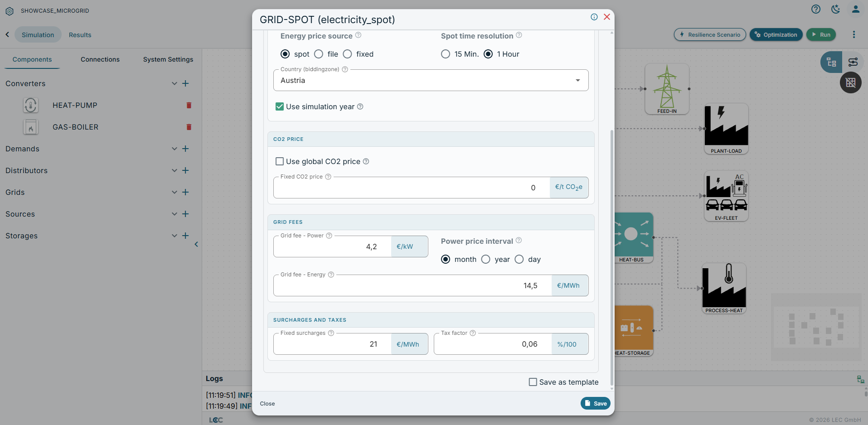Switch to the Simulation tab

pyautogui.click(x=38, y=35)
